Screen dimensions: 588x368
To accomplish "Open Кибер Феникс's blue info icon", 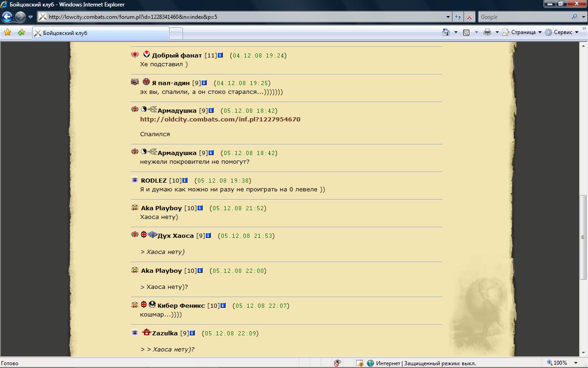I will [223, 305].
